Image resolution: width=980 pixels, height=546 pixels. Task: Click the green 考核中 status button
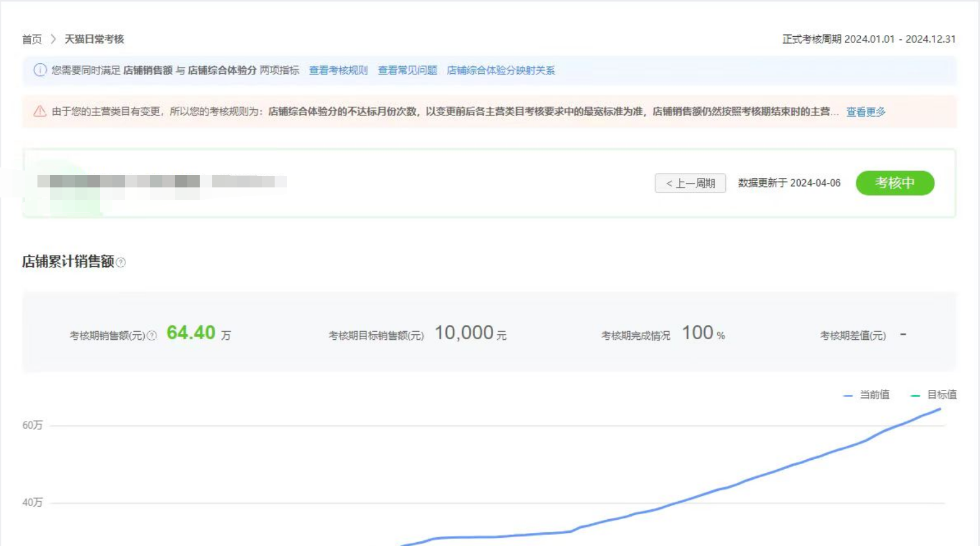(x=894, y=183)
